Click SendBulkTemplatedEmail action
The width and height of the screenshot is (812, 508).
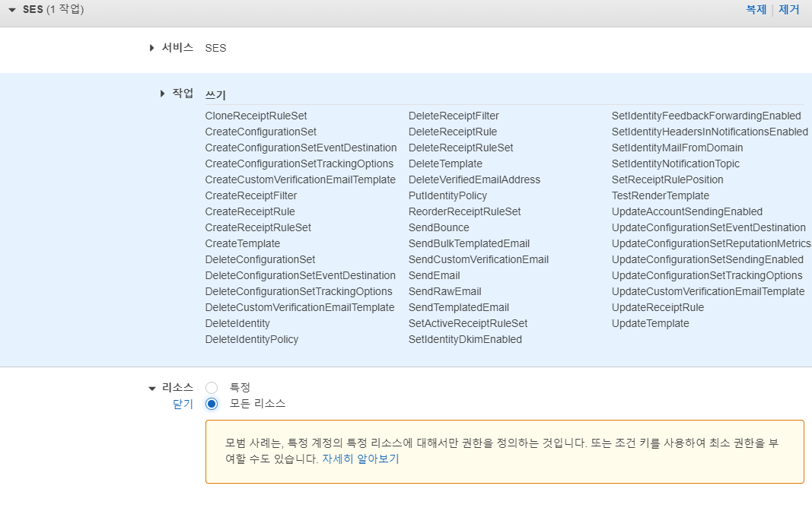tap(470, 244)
